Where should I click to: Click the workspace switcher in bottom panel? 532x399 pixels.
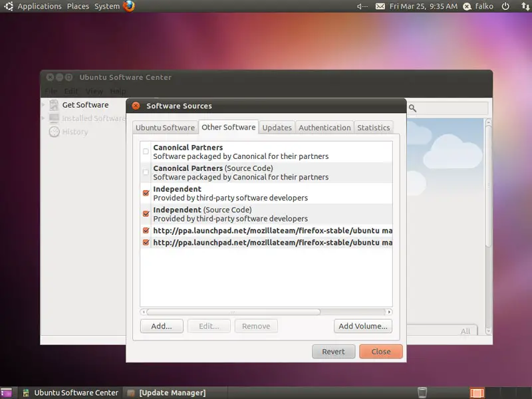point(477,393)
